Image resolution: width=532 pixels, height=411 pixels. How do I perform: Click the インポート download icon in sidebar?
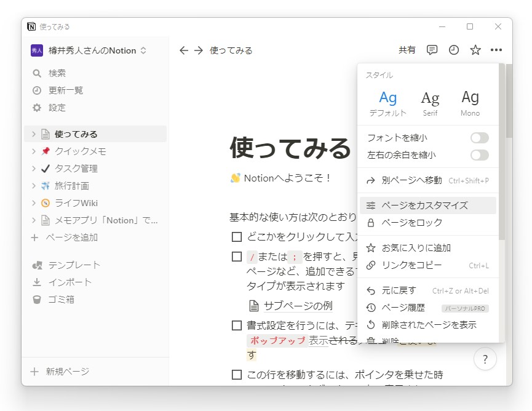point(38,284)
